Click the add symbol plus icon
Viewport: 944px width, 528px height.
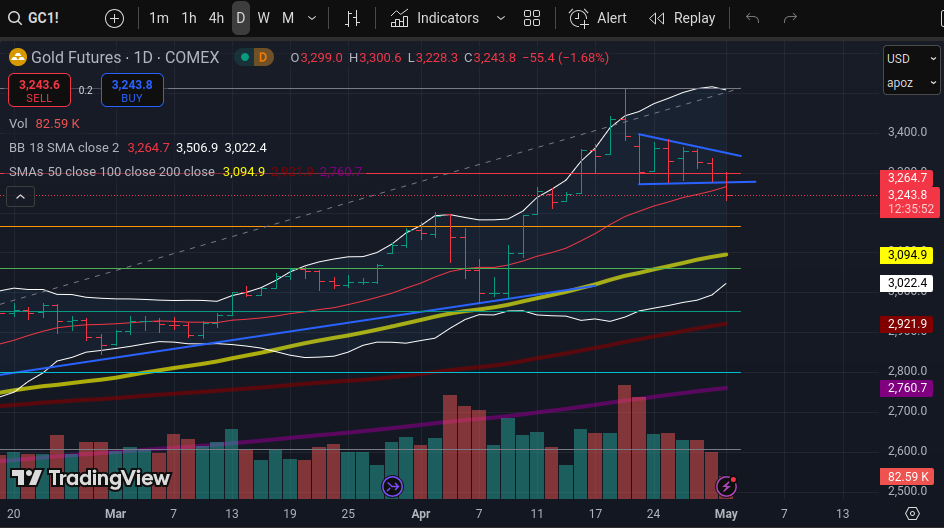coord(115,18)
